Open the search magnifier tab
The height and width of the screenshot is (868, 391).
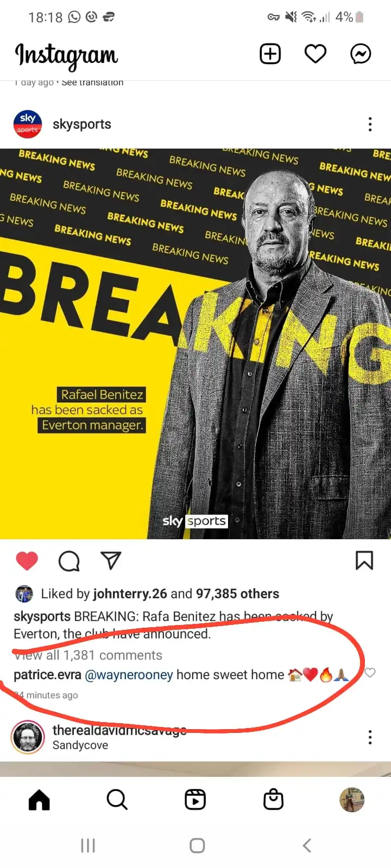click(x=117, y=800)
